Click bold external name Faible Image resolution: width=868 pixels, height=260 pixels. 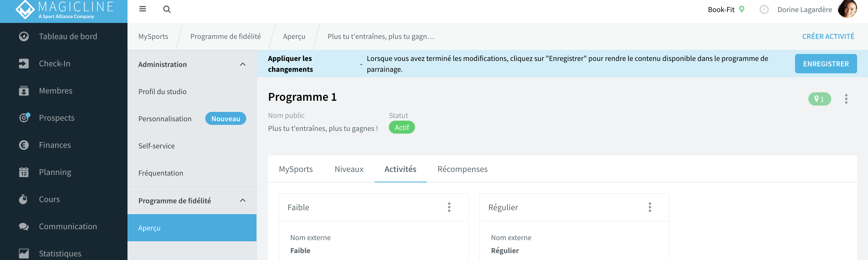tap(300, 251)
